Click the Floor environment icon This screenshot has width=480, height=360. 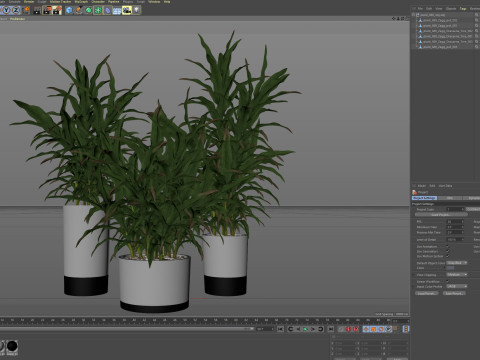(x=117, y=11)
